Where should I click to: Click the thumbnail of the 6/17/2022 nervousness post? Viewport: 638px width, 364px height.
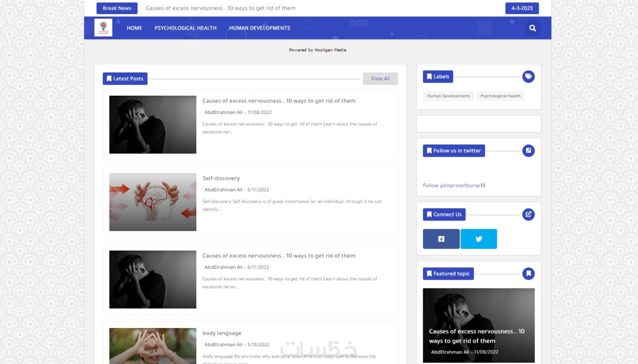point(153,280)
